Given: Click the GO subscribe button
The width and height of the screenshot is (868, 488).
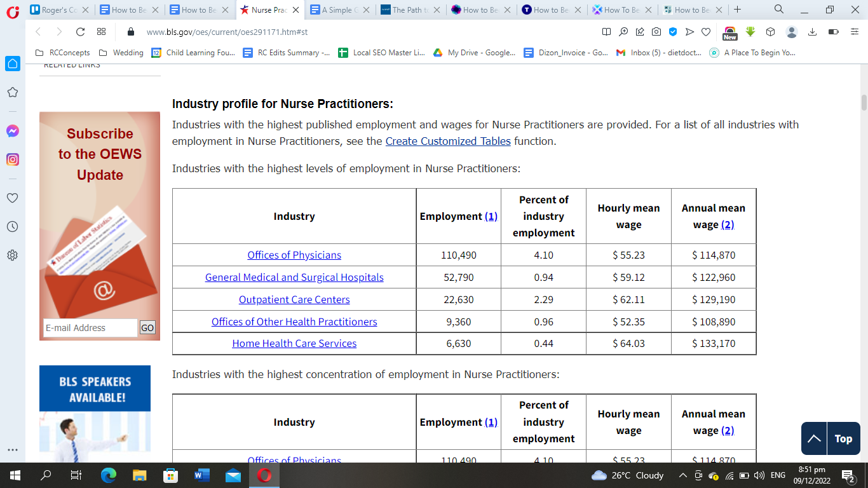Looking at the screenshot, I should [147, 328].
